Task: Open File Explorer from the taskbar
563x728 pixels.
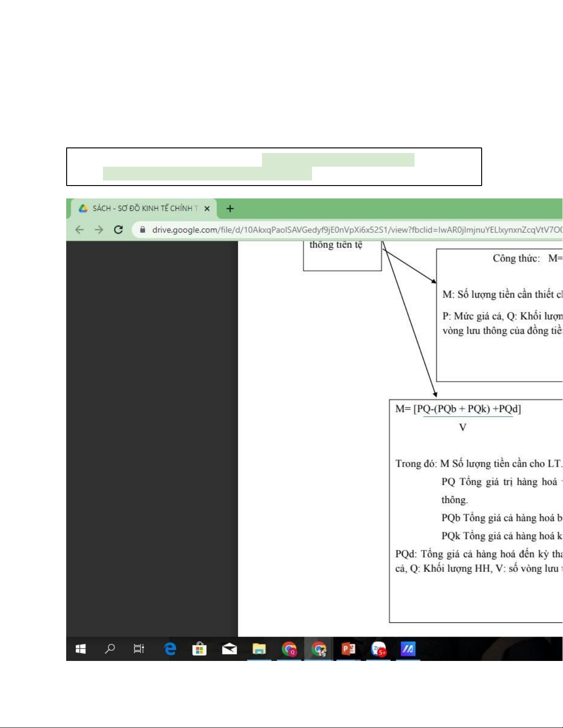Action: (x=259, y=649)
